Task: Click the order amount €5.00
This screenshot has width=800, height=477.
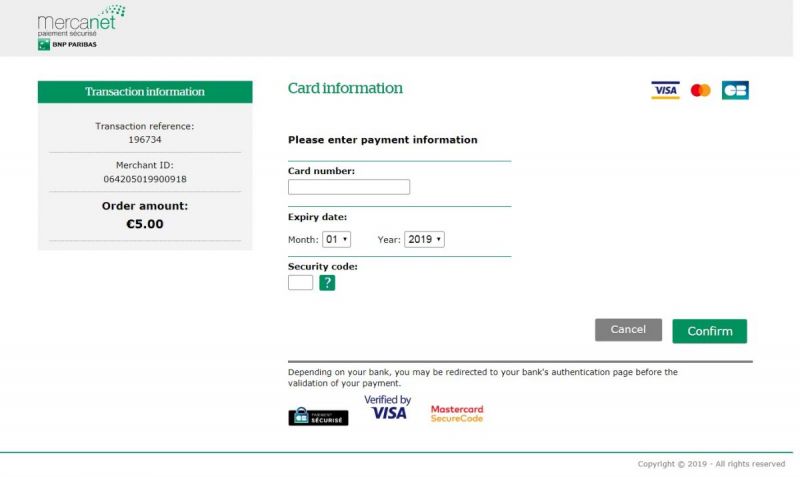Action: pyautogui.click(x=145, y=224)
